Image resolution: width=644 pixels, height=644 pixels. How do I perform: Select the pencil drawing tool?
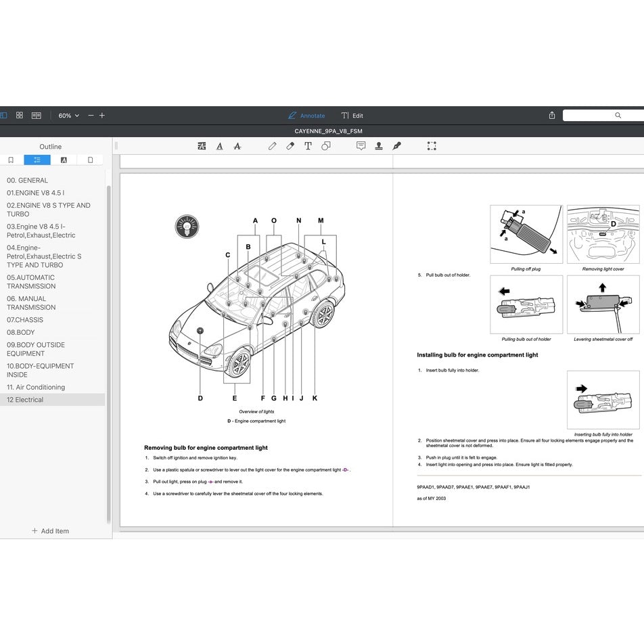(272, 145)
